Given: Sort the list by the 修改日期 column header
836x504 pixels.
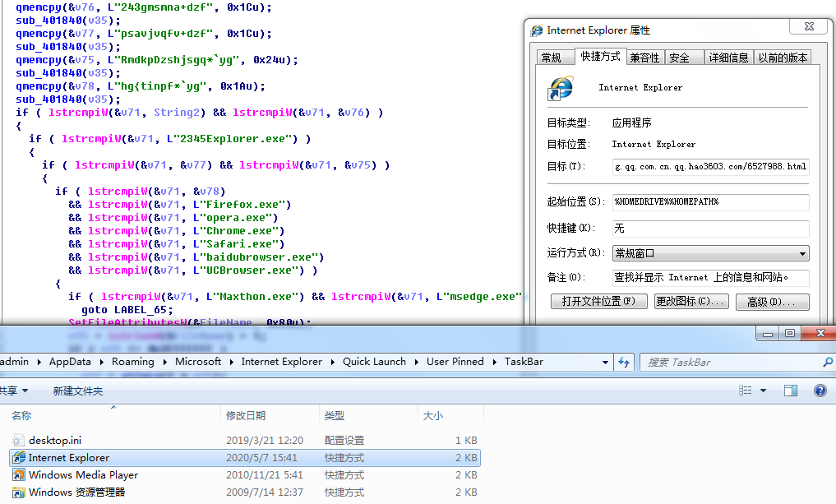Looking at the screenshot, I should point(270,415).
